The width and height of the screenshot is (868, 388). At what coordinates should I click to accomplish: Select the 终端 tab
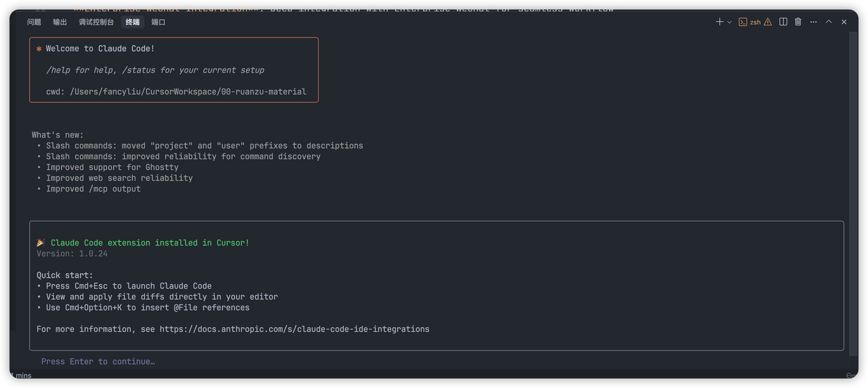(x=133, y=22)
